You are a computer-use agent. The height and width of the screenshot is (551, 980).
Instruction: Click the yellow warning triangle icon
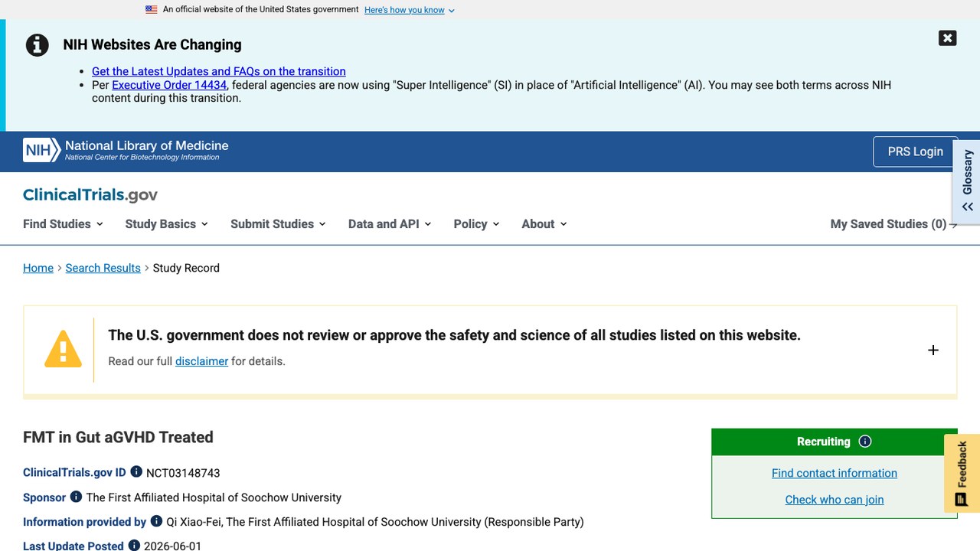[63, 349]
